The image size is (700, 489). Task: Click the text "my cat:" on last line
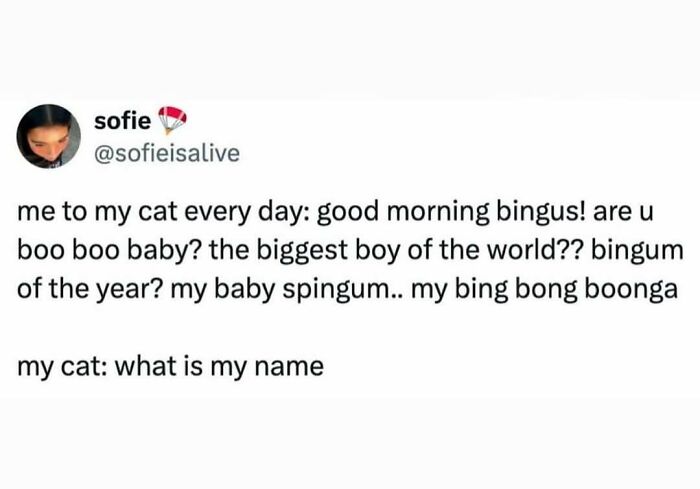tap(62, 367)
